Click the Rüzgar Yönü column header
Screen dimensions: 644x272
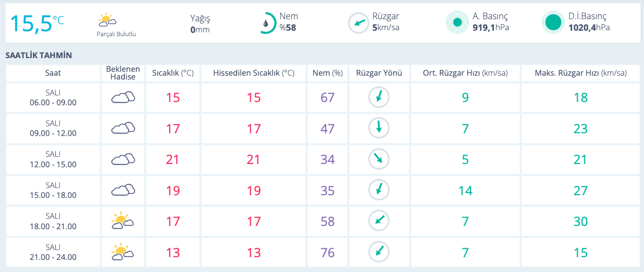coord(379,73)
